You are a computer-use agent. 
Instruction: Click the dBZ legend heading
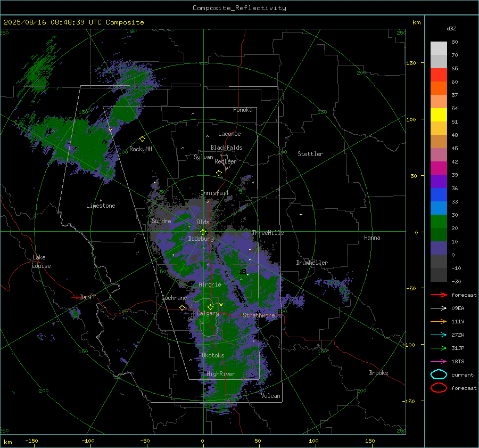(451, 28)
